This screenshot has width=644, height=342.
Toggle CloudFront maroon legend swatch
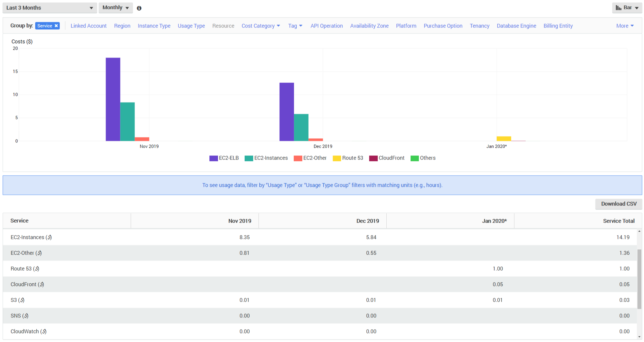click(373, 158)
